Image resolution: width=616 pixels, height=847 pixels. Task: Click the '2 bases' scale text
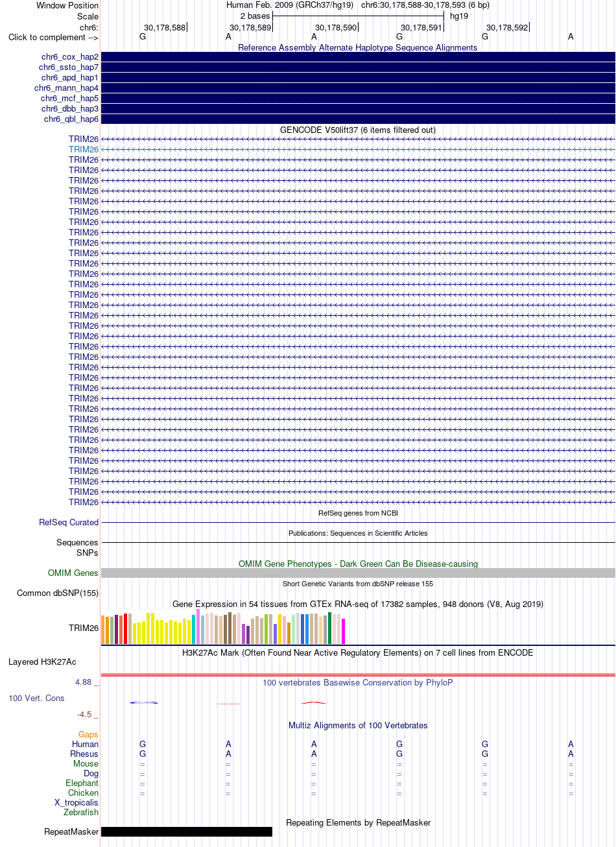click(x=255, y=16)
